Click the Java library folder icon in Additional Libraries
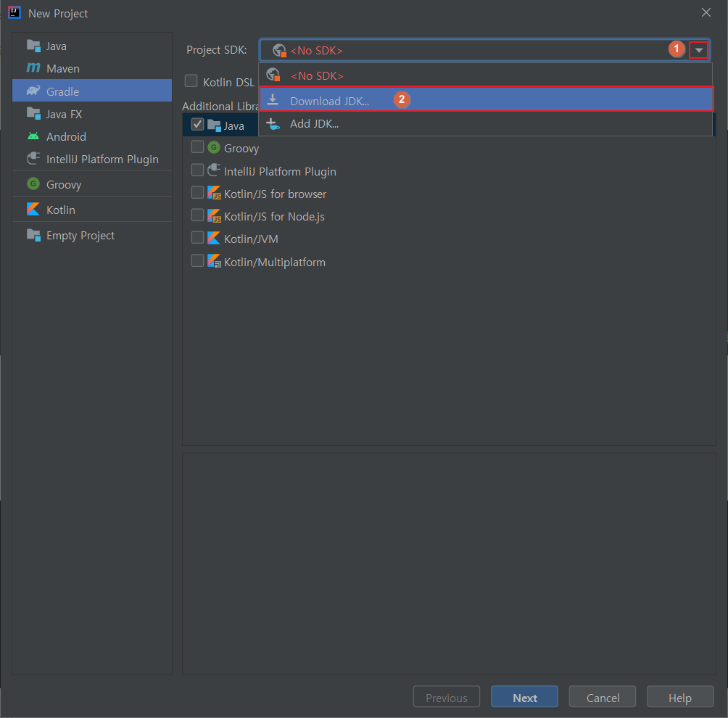Image resolution: width=728 pixels, height=718 pixels. point(214,125)
